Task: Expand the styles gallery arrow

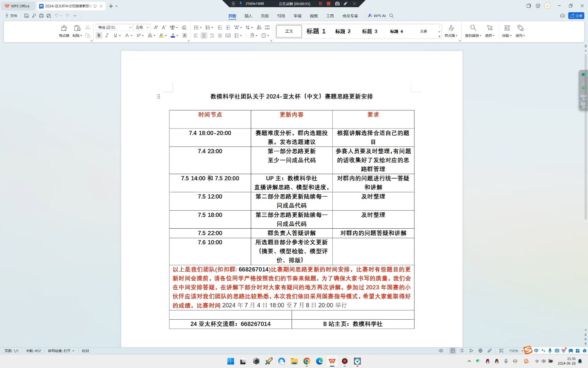Action: (x=439, y=36)
